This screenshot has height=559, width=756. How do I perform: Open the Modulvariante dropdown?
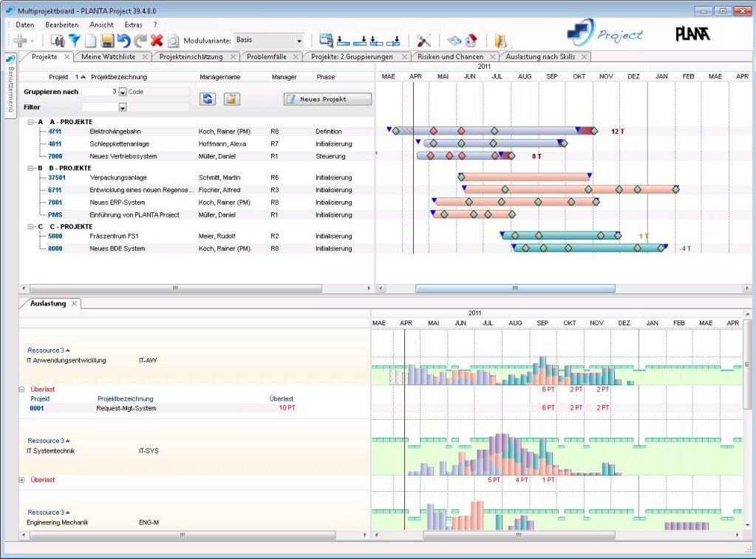coord(299,41)
